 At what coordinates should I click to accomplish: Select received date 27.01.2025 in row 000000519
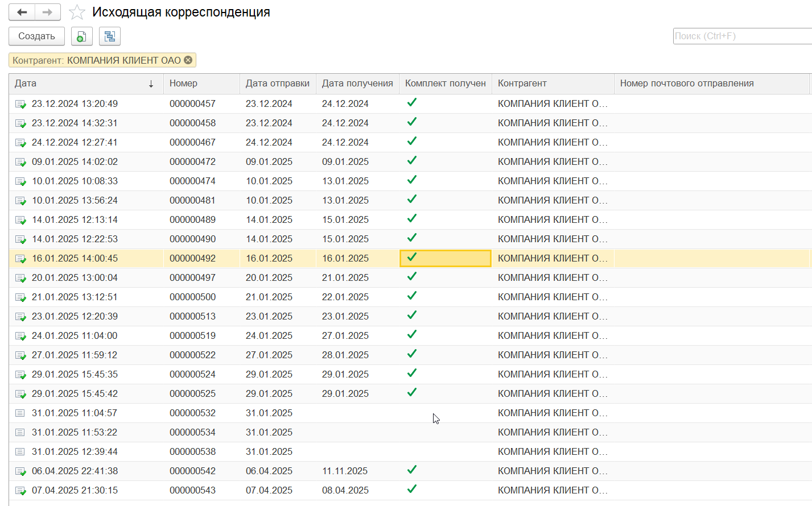345,335
